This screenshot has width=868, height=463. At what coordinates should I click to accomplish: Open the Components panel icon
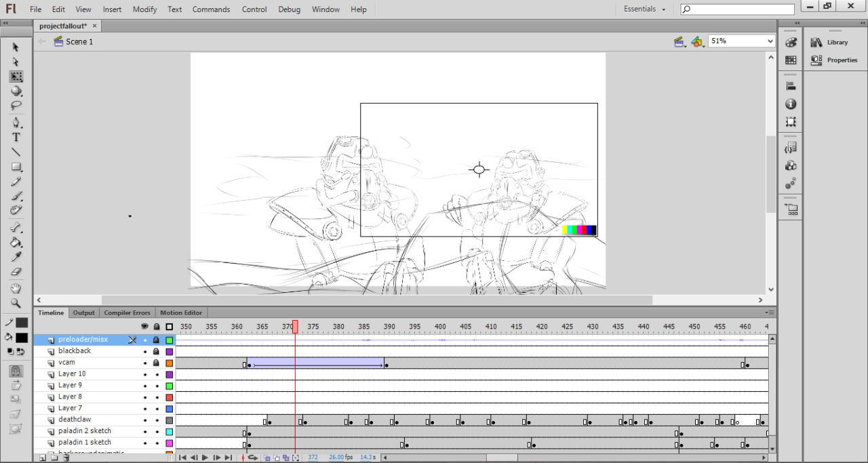(791, 165)
